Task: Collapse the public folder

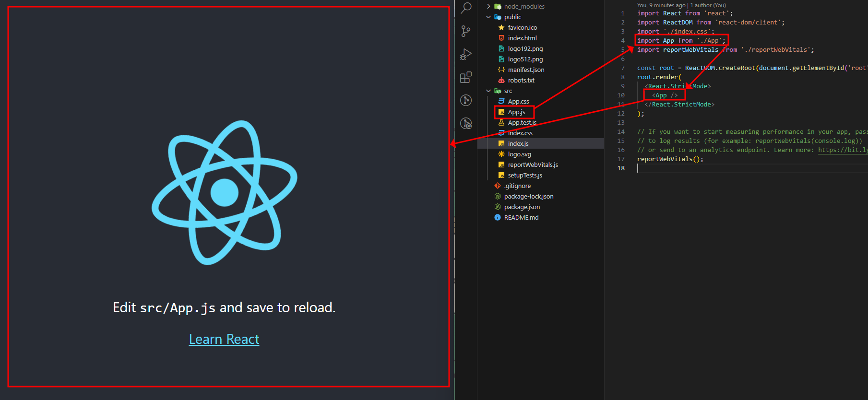Action: (488, 17)
